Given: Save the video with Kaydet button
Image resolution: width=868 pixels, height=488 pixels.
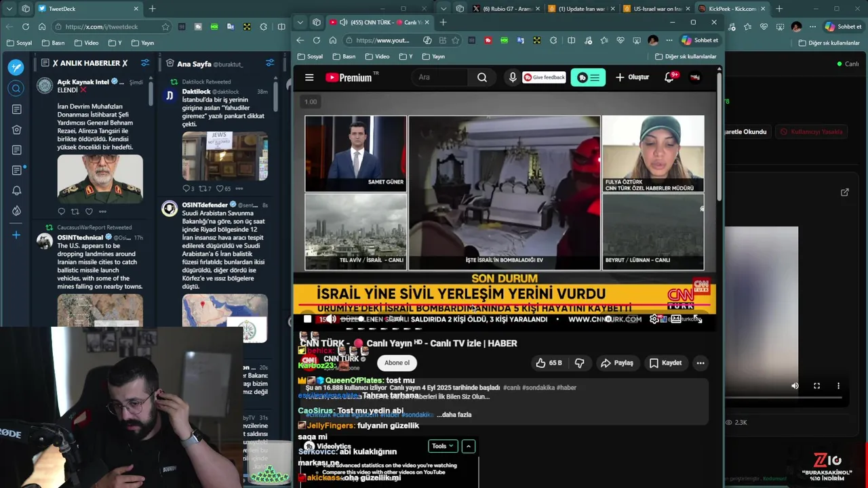Looking at the screenshot, I should pos(665,363).
